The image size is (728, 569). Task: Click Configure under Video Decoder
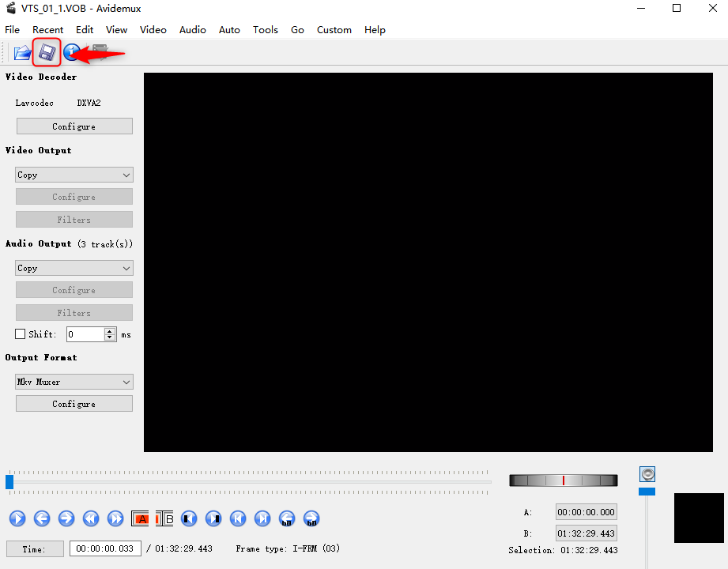point(74,126)
